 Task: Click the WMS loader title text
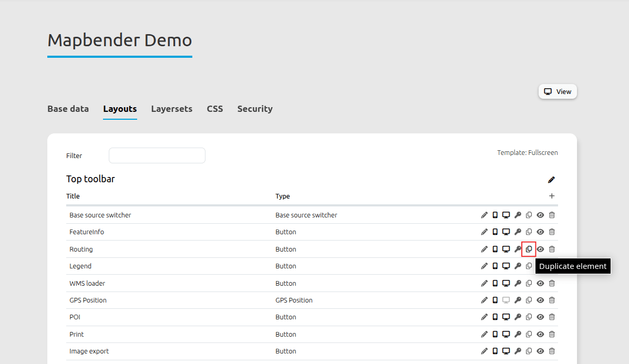pos(87,284)
